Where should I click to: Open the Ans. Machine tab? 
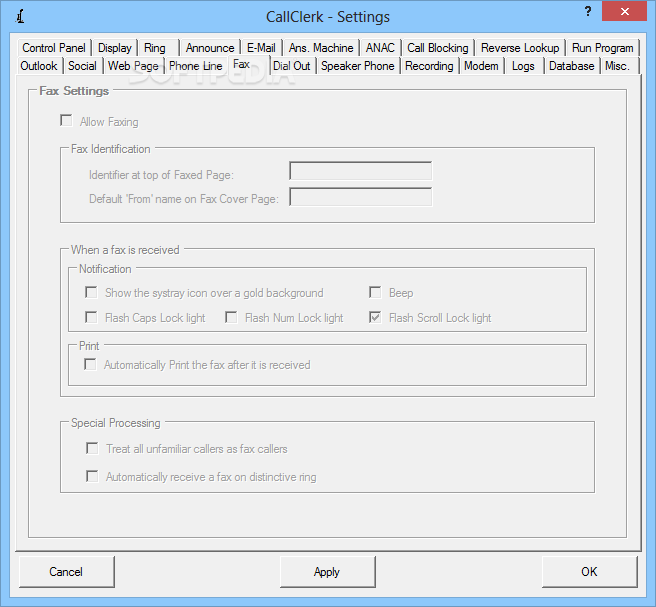[x=321, y=48]
